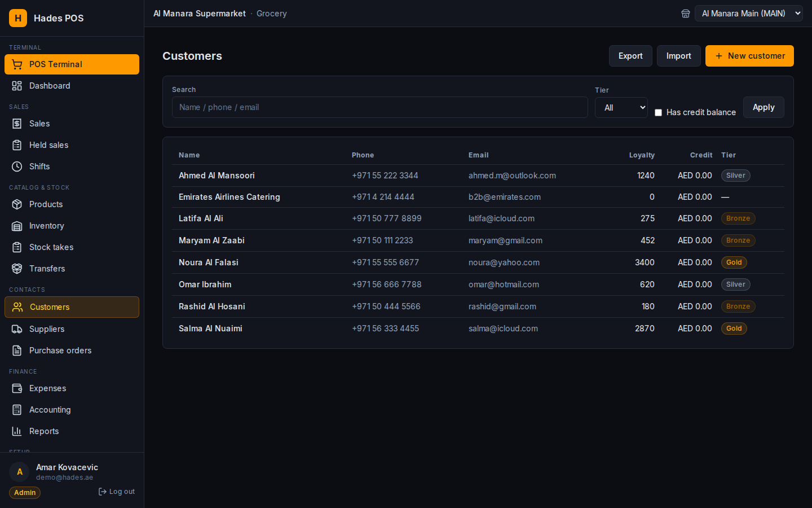This screenshot has height=508, width=812.
Task: Click the Products box icon
Action: 17,204
